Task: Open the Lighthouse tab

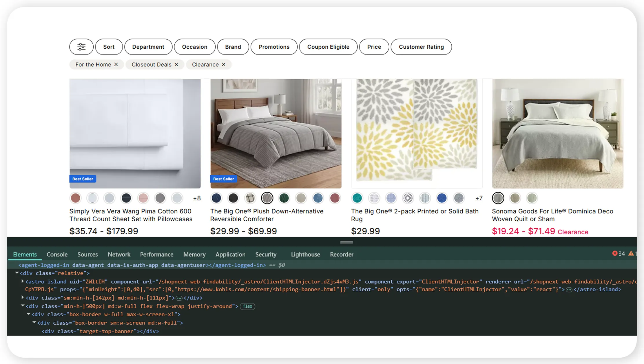Action: click(x=306, y=254)
